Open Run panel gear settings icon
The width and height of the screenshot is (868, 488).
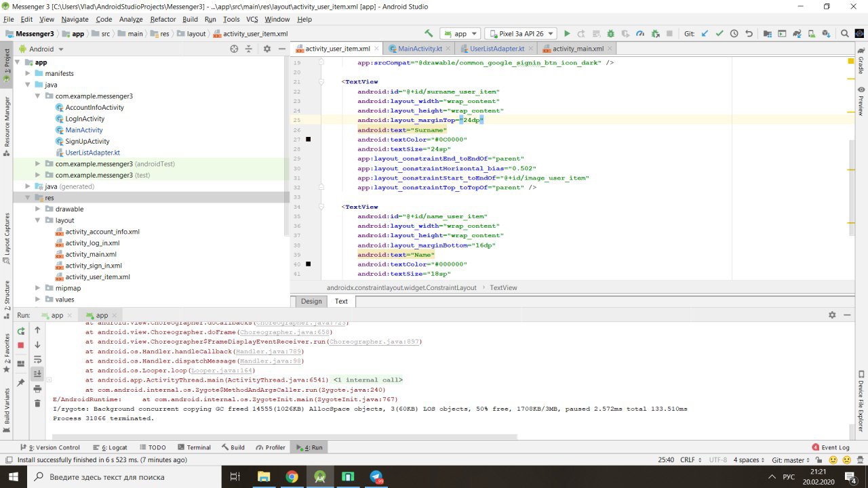[832, 315]
